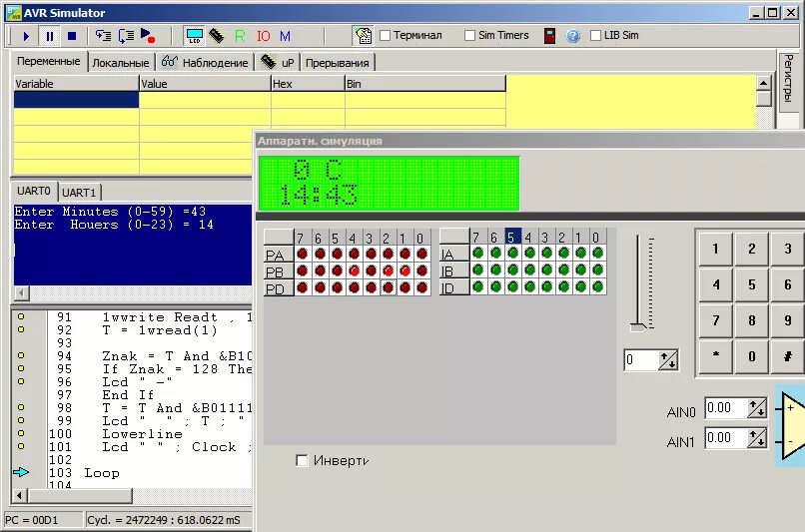805x532 pixels.
Task: Set breakpoint marker on line 94
Action: pyautogui.click(x=21, y=355)
